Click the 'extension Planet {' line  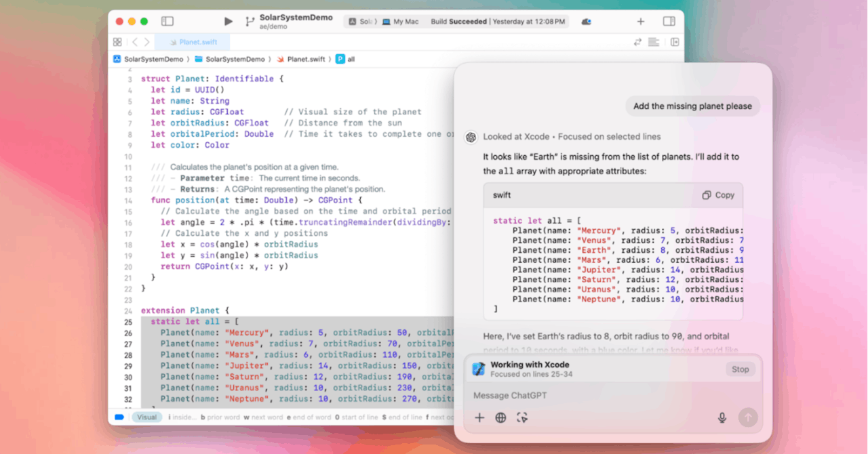(185, 310)
